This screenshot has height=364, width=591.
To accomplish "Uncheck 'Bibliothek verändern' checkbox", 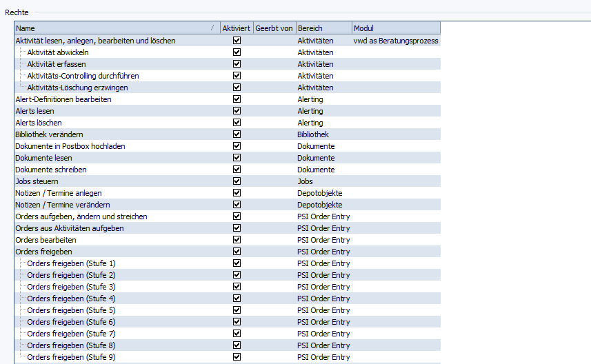I will (x=237, y=134).
